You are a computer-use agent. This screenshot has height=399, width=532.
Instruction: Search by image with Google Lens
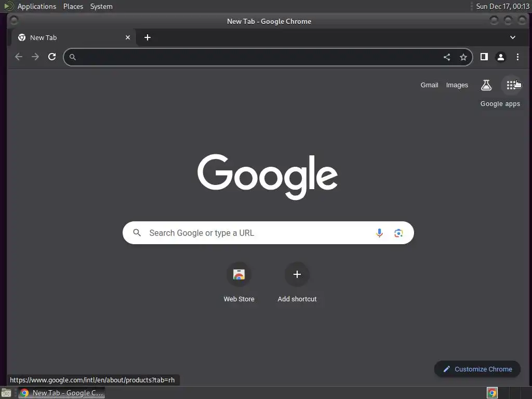tap(398, 233)
